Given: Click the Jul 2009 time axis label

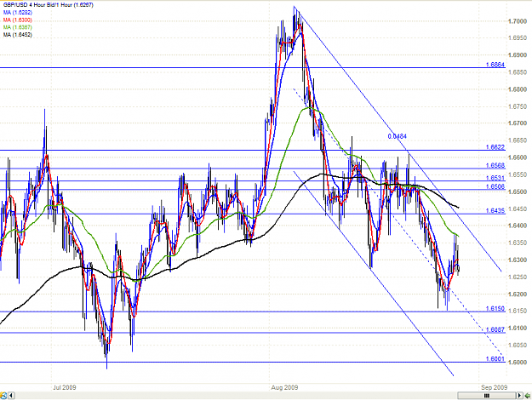Looking at the screenshot, I should (65, 387).
